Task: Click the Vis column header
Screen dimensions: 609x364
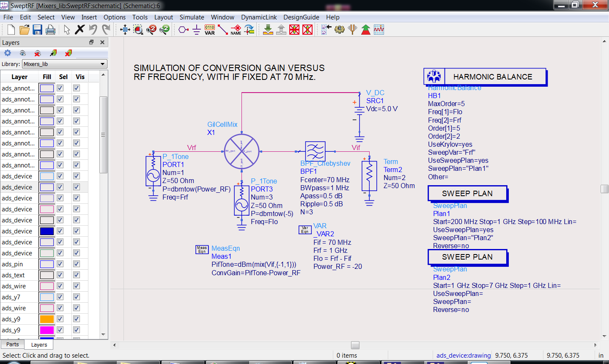Action: [x=80, y=77]
